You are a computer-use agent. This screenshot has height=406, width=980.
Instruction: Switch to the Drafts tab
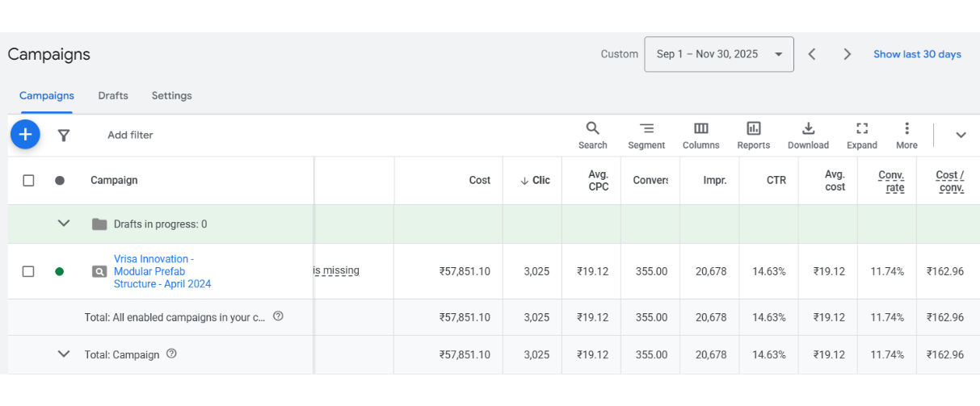pos(113,95)
